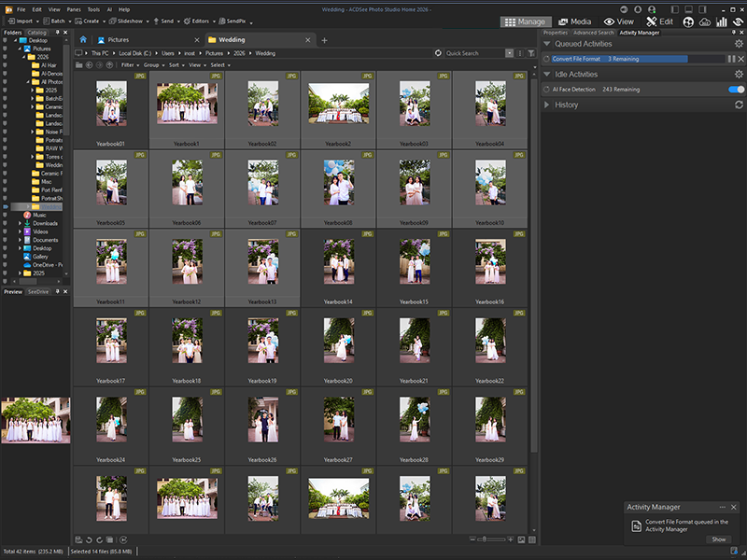Open the Import tool
Screen dimensions: 747x560
(13, 21)
